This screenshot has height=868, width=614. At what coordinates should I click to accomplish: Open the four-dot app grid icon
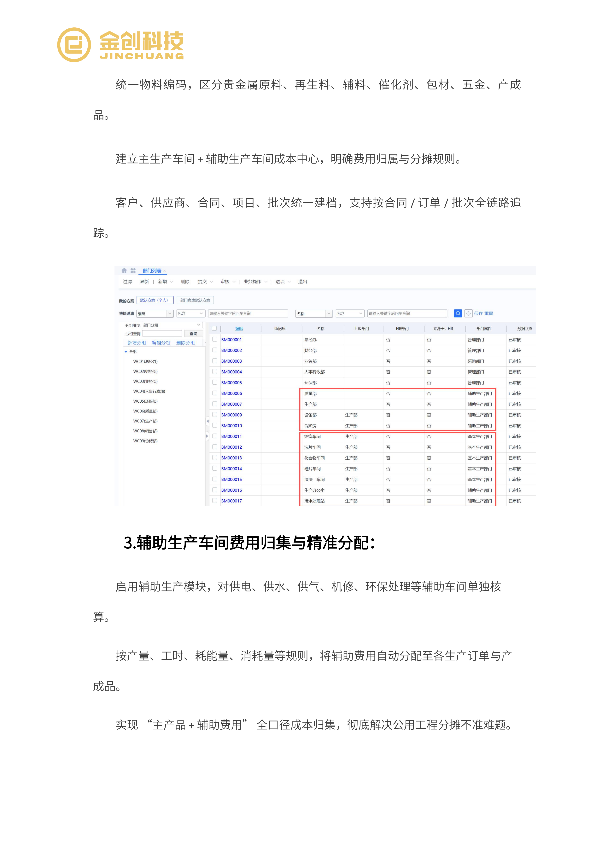click(133, 271)
